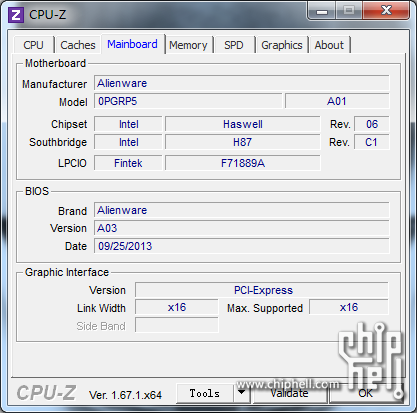The width and height of the screenshot is (417, 413).
Task: Select the Mainboard tab
Action: pyautogui.click(x=132, y=44)
